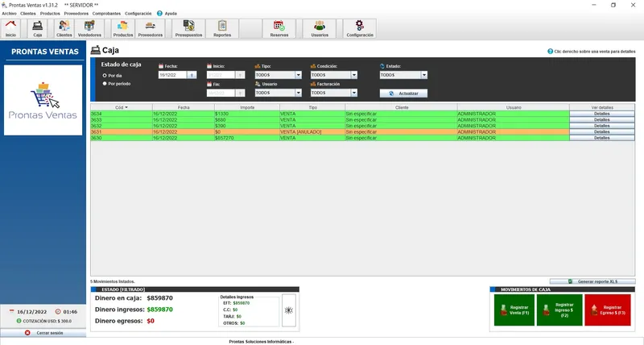
Task: Click the Registrar Egreso $ (F3) tile
Action: pos(608,310)
